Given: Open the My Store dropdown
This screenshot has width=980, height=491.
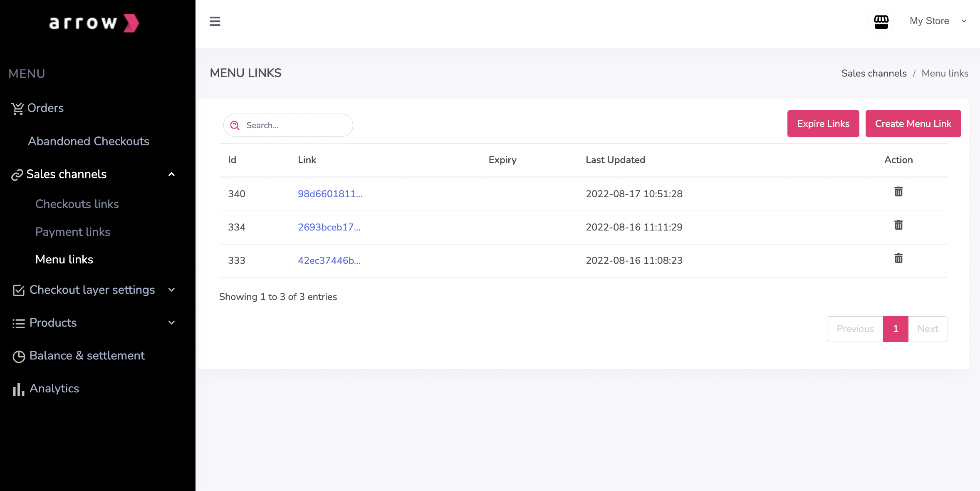Looking at the screenshot, I should click(x=938, y=21).
